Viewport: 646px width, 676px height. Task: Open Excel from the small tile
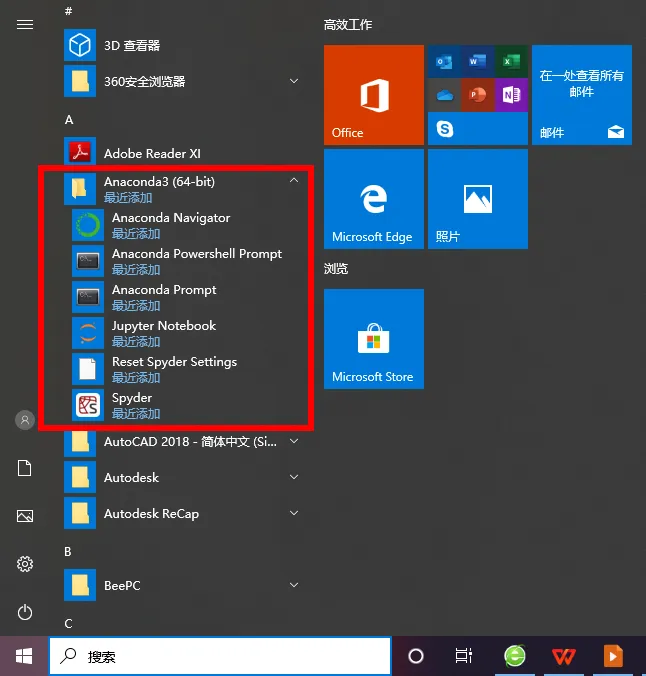click(x=511, y=62)
